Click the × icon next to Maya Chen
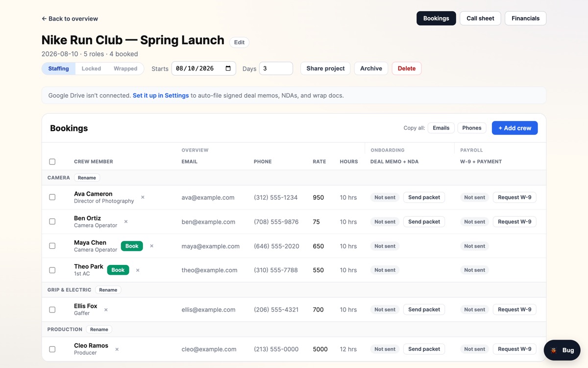Viewport: 588px width, 368px height. pyautogui.click(x=151, y=246)
